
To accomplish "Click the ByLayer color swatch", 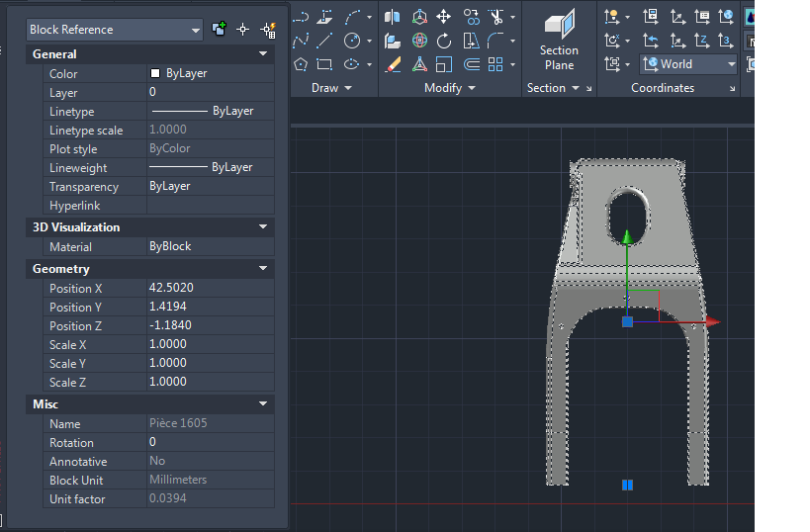I will (155, 73).
